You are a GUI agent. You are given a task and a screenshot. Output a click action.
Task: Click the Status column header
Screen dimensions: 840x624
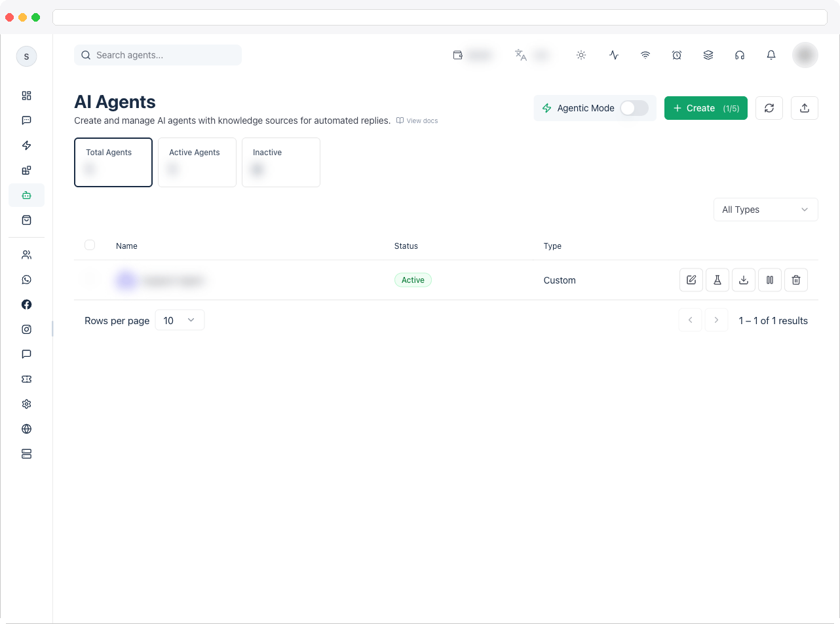click(x=406, y=246)
